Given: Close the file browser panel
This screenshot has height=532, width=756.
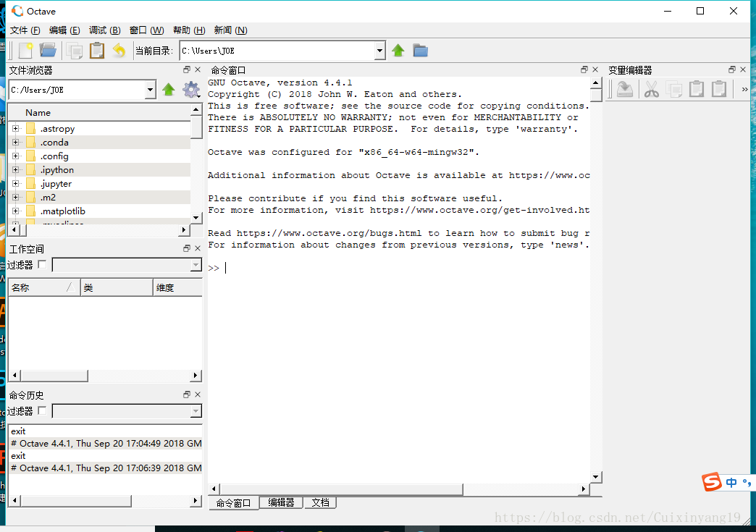Looking at the screenshot, I should [x=198, y=70].
